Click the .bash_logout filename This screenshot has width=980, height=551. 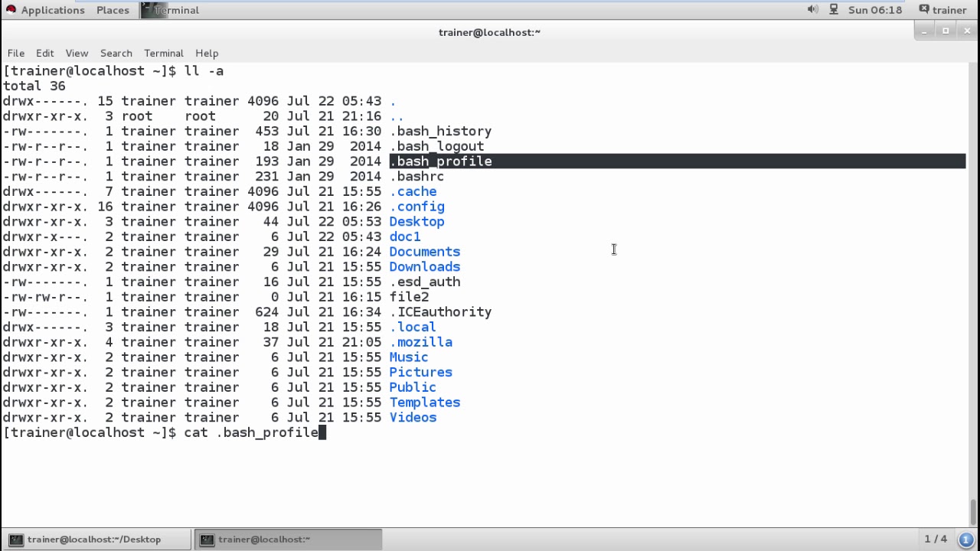pyautogui.click(x=437, y=146)
